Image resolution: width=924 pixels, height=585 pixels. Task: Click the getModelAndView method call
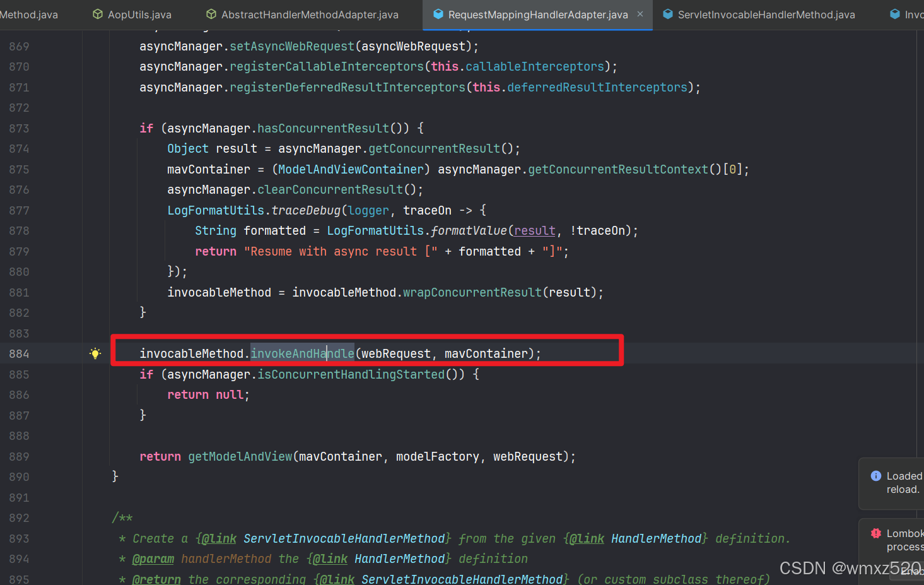point(240,457)
